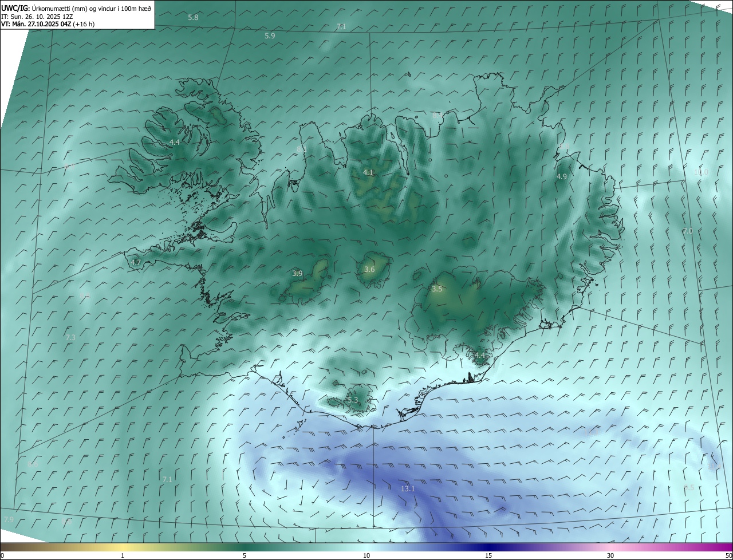This screenshot has height=560, width=733.
Task: Click the 4.4 value near the southeast coast
Action: [480, 356]
